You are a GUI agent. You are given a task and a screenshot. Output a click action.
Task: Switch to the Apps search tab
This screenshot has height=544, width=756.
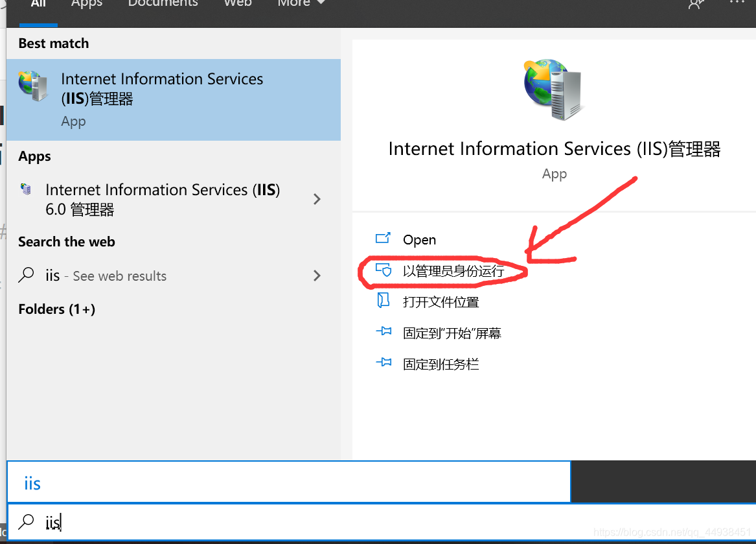coord(87,4)
